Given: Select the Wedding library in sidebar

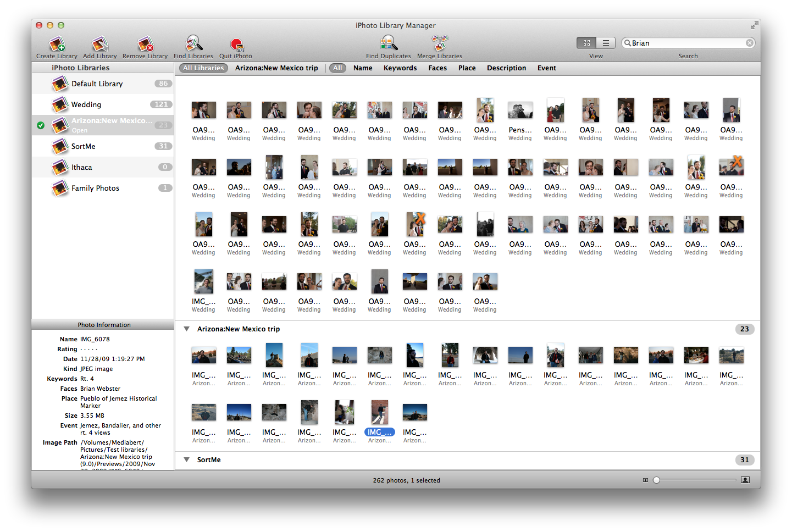Looking at the screenshot, I should point(86,104).
